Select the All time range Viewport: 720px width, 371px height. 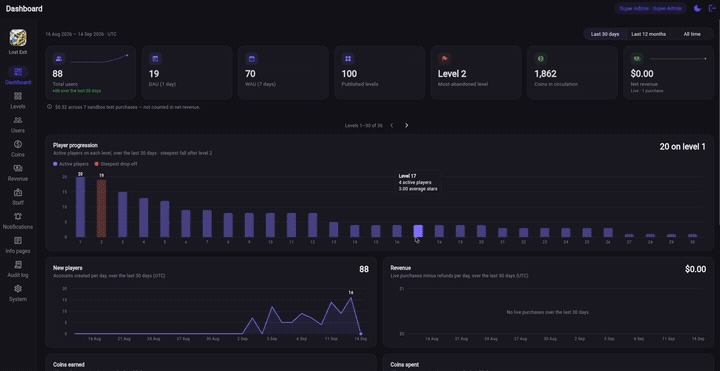click(x=692, y=34)
